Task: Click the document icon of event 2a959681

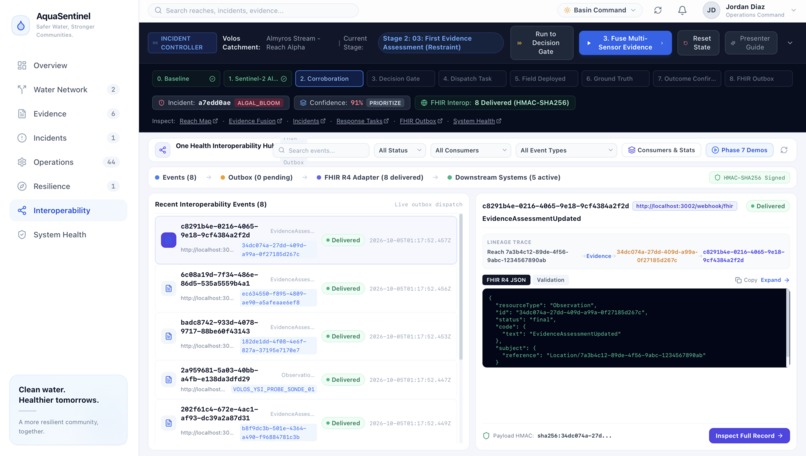Action: pos(169,380)
